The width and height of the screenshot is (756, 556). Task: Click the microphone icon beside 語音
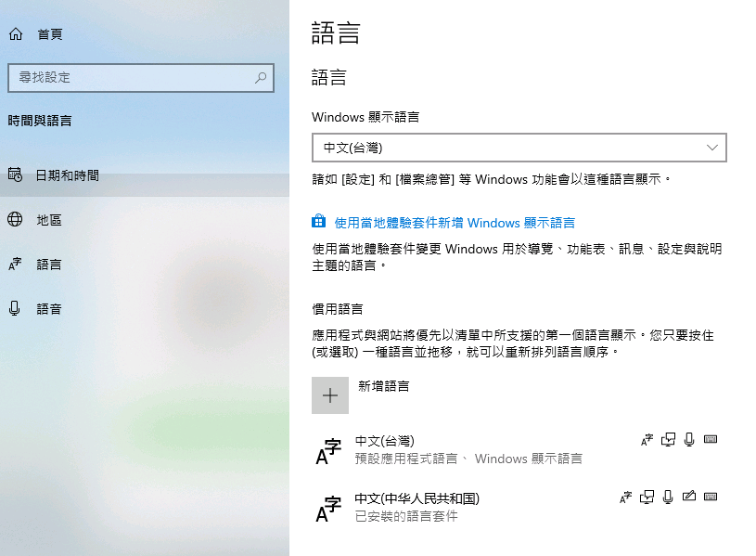(15, 308)
